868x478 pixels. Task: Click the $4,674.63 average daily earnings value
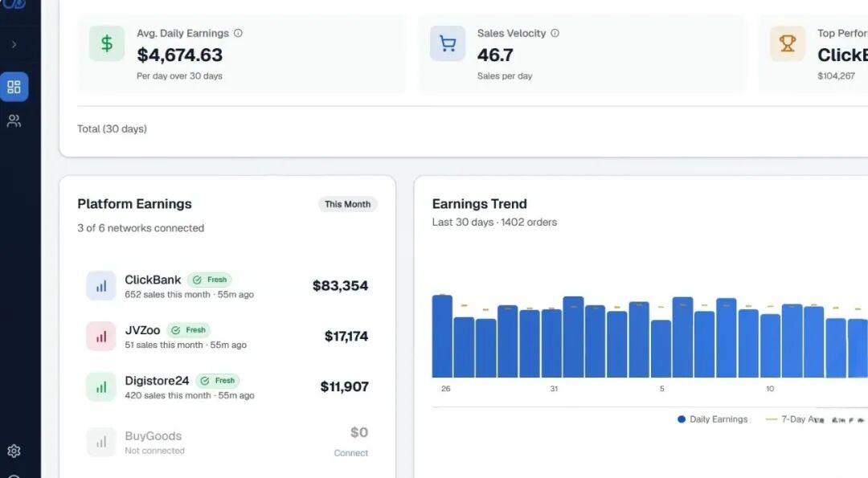tap(180, 55)
